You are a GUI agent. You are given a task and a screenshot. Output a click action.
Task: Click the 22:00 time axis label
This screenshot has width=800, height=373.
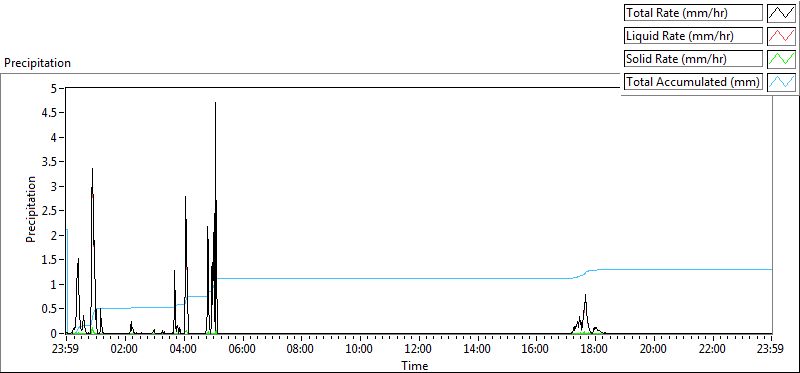click(712, 350)
